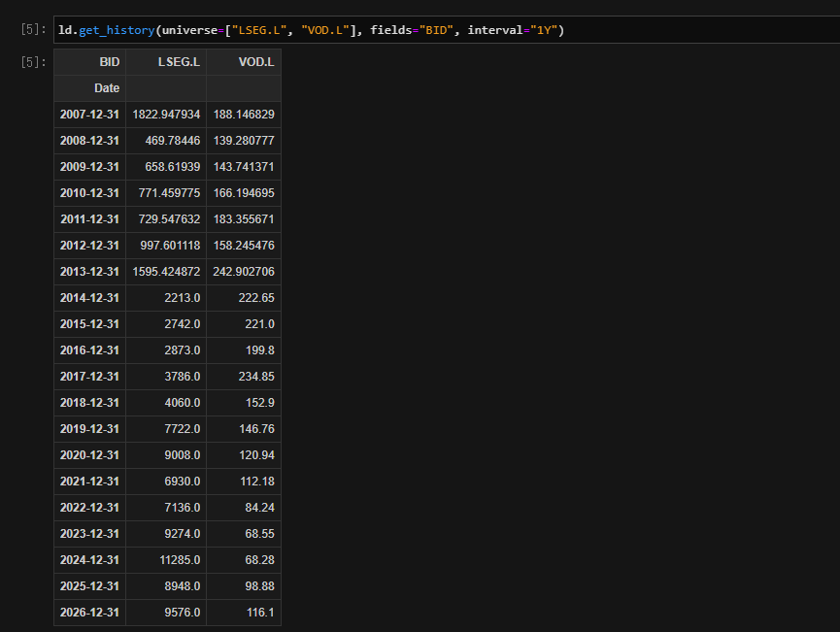Click the code input cell with get_history
Image resolution: width=840 pixels, height=632 pixels.
coord(447,30)
